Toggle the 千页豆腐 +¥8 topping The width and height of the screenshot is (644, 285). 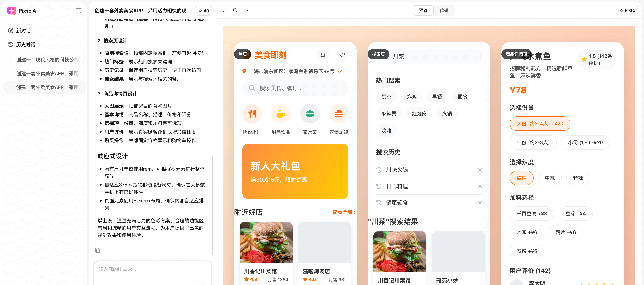[x=531, y=213]
